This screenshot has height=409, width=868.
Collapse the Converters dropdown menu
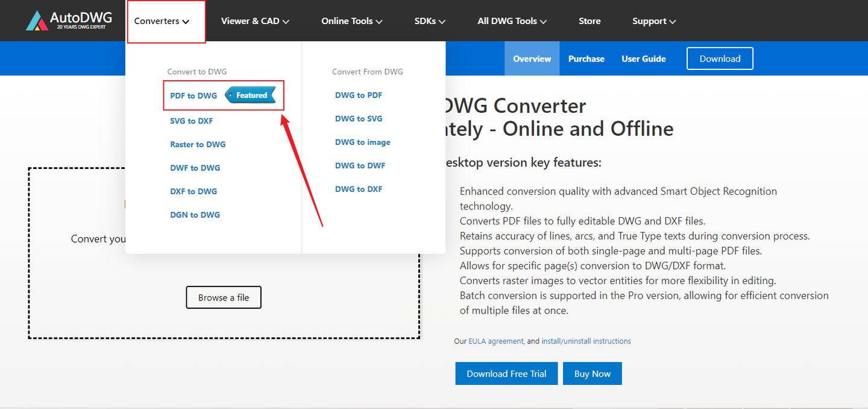[x=162, y=21]
